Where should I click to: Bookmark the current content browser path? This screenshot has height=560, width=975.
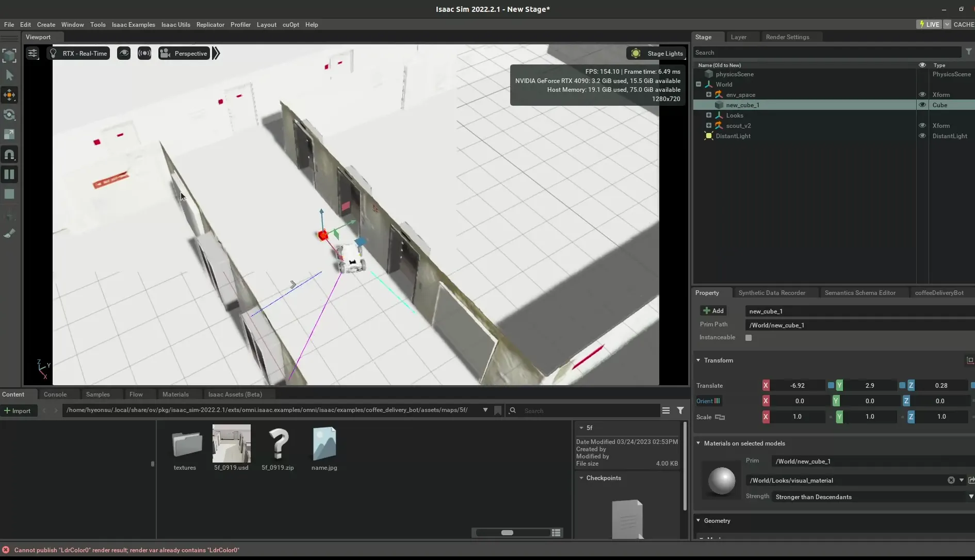(498, 410)
